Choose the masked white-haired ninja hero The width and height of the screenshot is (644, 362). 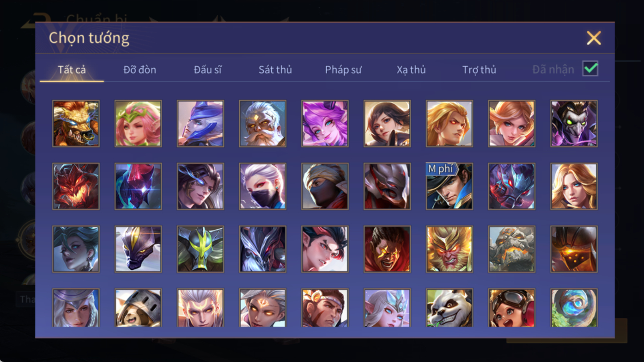coord(262,186)
